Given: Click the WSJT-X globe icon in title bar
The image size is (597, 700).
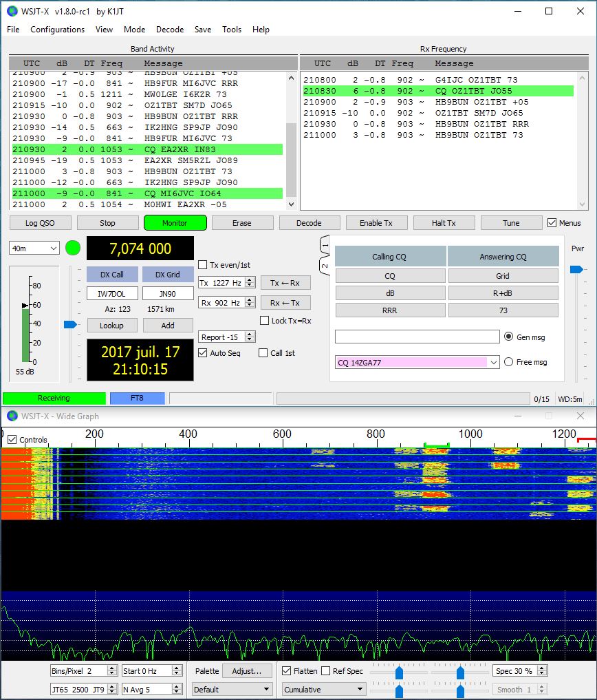Looking at the screenshot, I should coord(12,11).
